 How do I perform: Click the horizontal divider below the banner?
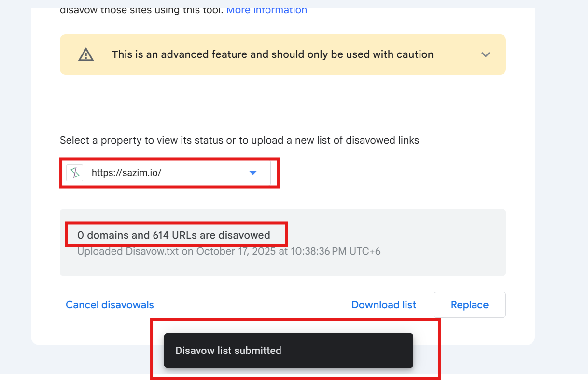(283, 104)
